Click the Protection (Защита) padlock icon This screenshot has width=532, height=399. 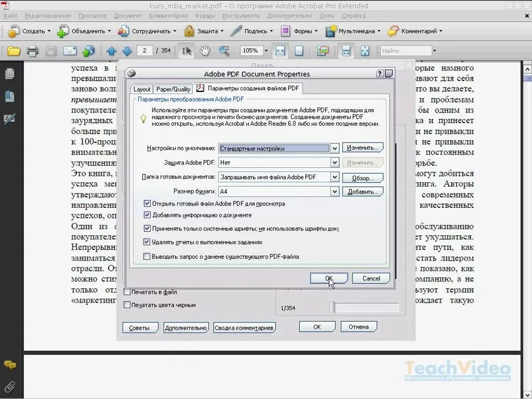(189, 31)
